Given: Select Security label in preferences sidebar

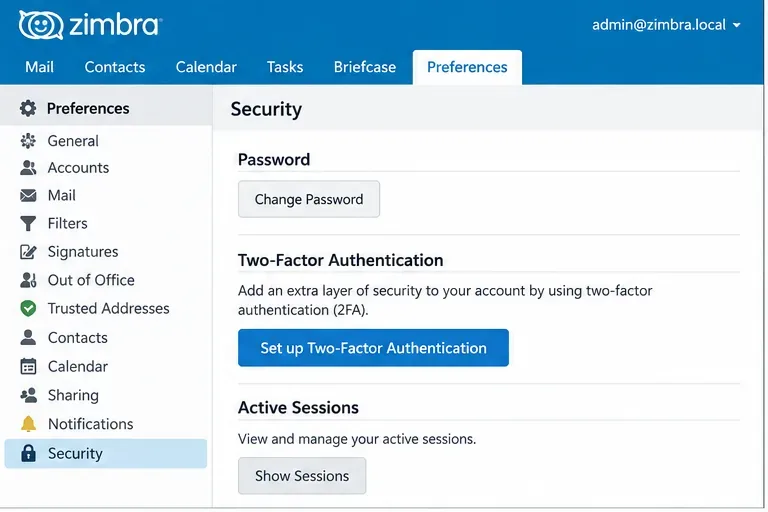Looking at the screenshot, I should pos(75,454).
